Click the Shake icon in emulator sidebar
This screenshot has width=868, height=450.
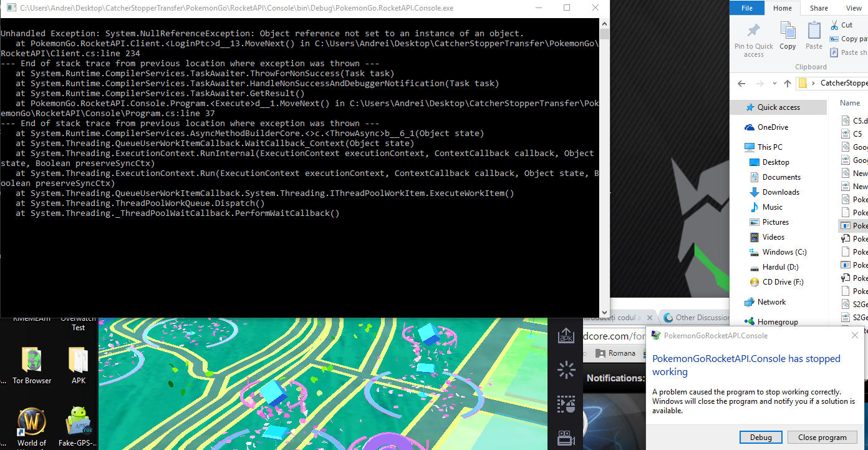(566, 369)
